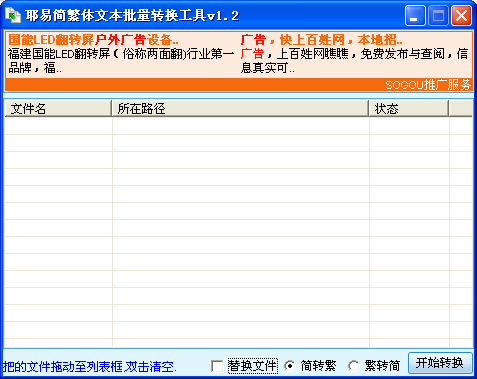This screenshot has height=379, width=477.
Task: Minimize the 耶易简繁体文本批量转换工具 window
Action: click(415, 15)
